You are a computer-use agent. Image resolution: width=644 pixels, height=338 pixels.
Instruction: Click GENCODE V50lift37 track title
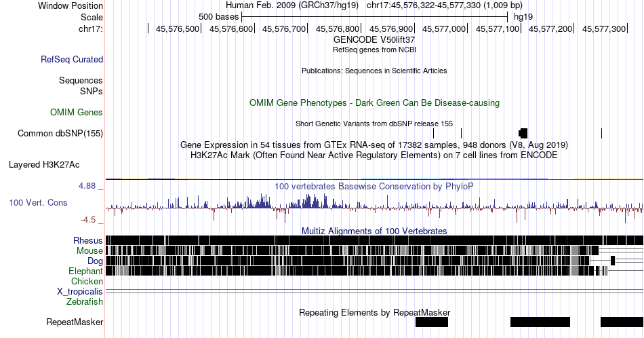coord(374,39)
